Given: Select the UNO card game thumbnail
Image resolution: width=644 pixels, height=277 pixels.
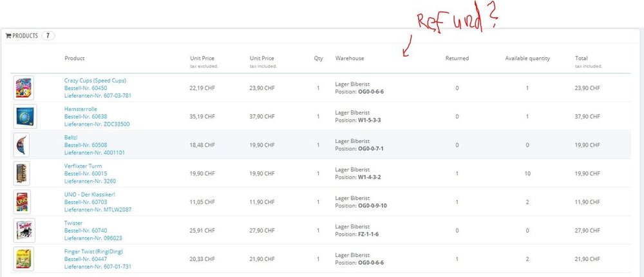Looking at the screenshot, I should pyautogui.click(x=24, y=202).
